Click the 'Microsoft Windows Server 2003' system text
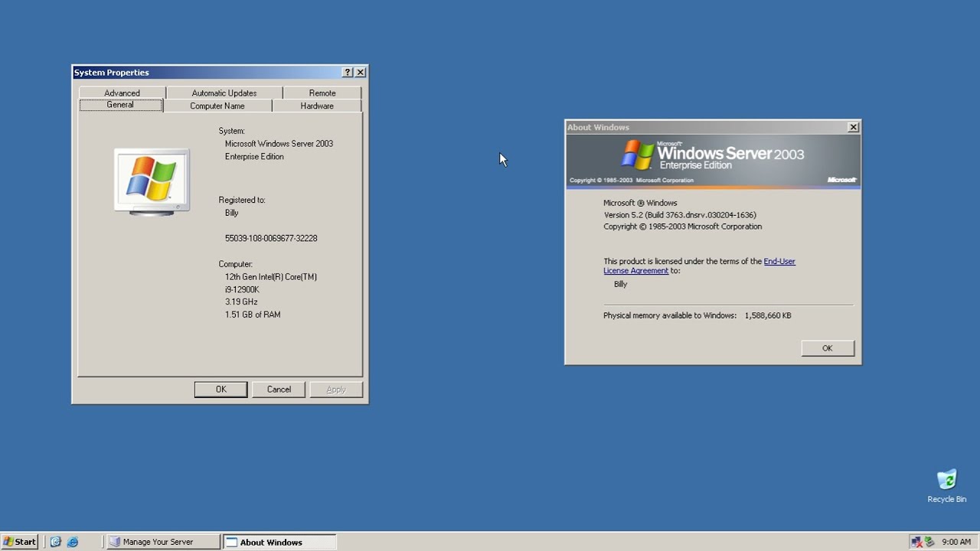The height and width of the screenshot is (551, 980). (x=279, y=143)
